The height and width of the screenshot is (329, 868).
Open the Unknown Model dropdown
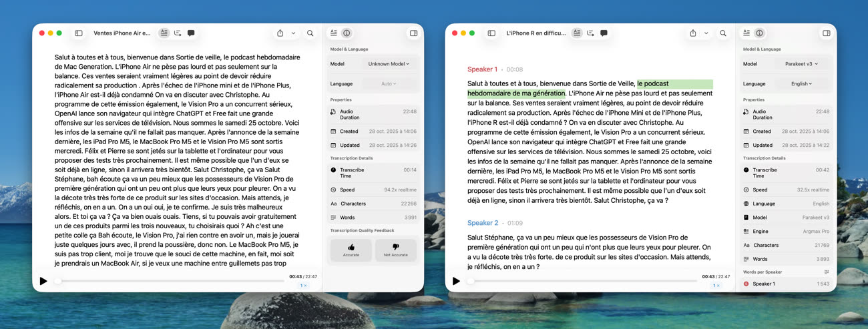[x=389, y=64]
